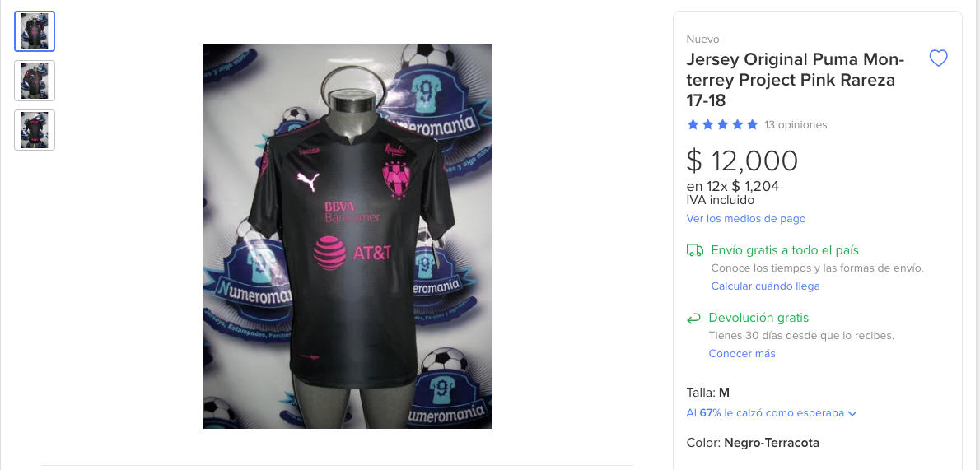Viewport: 980px width, 470px height.
Task: Select the first jersey thumbnail
Action: pos(35,31)
